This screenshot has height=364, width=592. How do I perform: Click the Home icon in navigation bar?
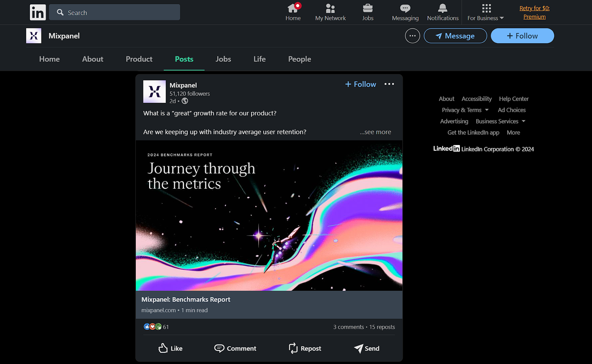pyautogui.click(x=293, y=12)
